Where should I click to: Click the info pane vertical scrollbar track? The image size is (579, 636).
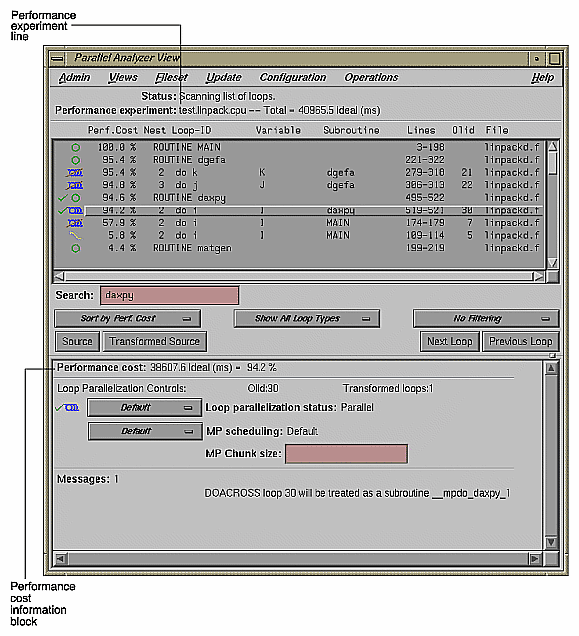[x=551, y=455]
